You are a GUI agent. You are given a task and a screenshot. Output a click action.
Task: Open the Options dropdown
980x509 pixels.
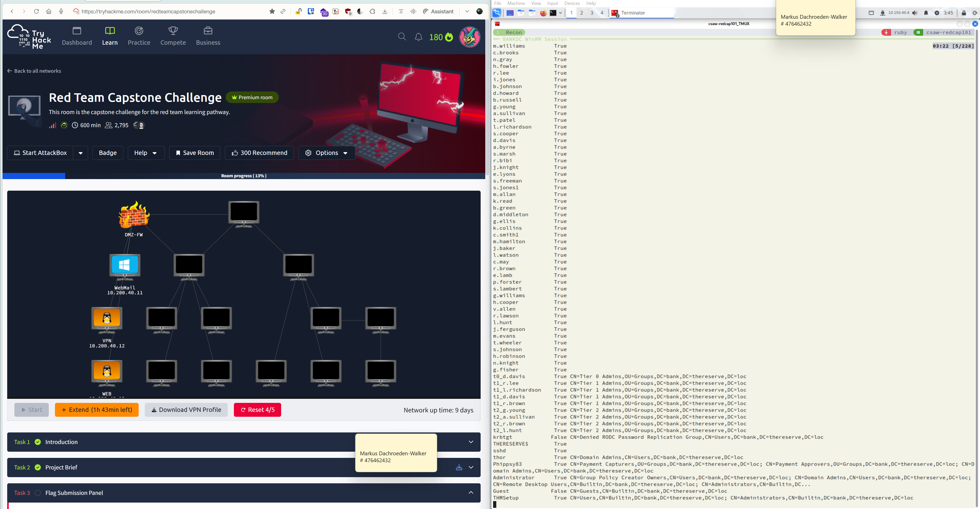click(326, 153)
